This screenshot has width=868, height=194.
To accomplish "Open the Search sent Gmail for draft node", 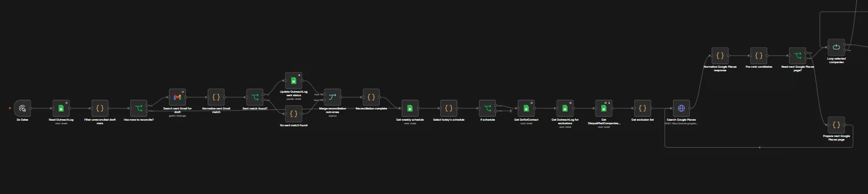I will coord(178,97).
